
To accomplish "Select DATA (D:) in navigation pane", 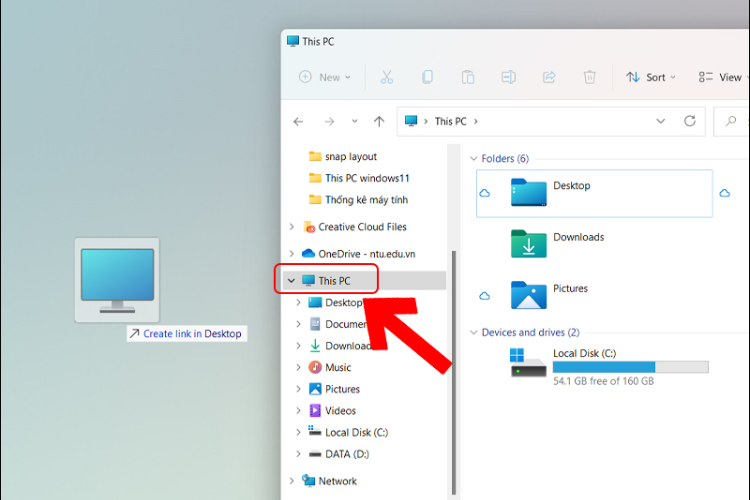I will (x=346, y=454).
